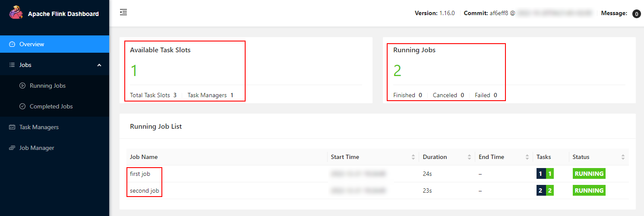
Task: Click RUNNING status tag of first job
Action: [x=589, y=174]
